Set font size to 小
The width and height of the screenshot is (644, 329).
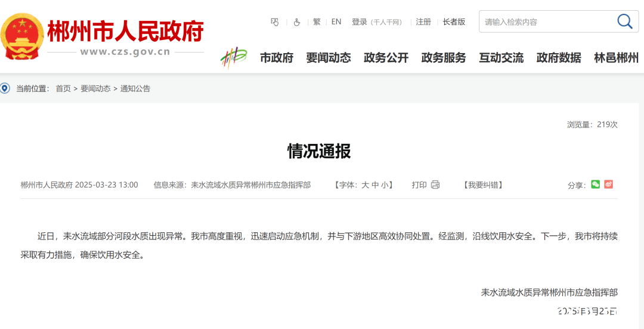click(x=385, y=185)
